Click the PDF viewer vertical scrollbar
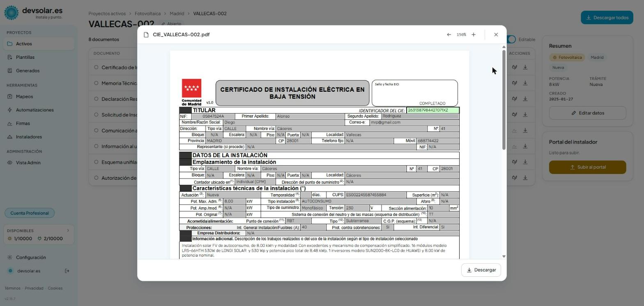644x306 pixels. pyautogui.click(x=504, y=100)
